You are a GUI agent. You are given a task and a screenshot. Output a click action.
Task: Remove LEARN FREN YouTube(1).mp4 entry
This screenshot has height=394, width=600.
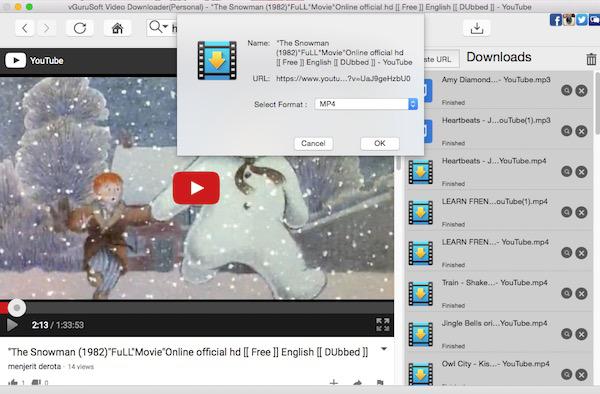581,212
